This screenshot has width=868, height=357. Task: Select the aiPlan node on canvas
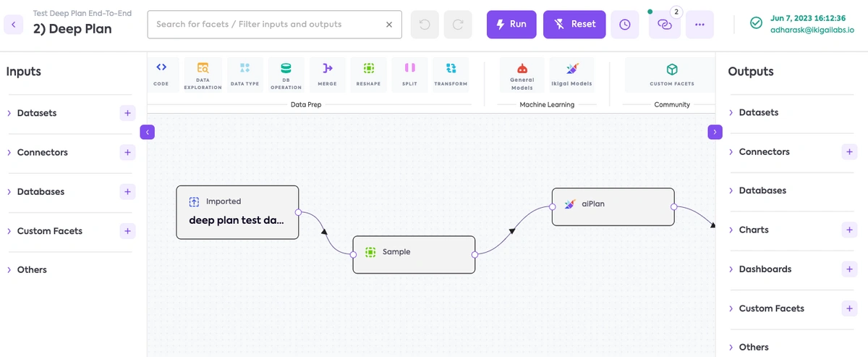pyautogui.click(x=613, y=206)
